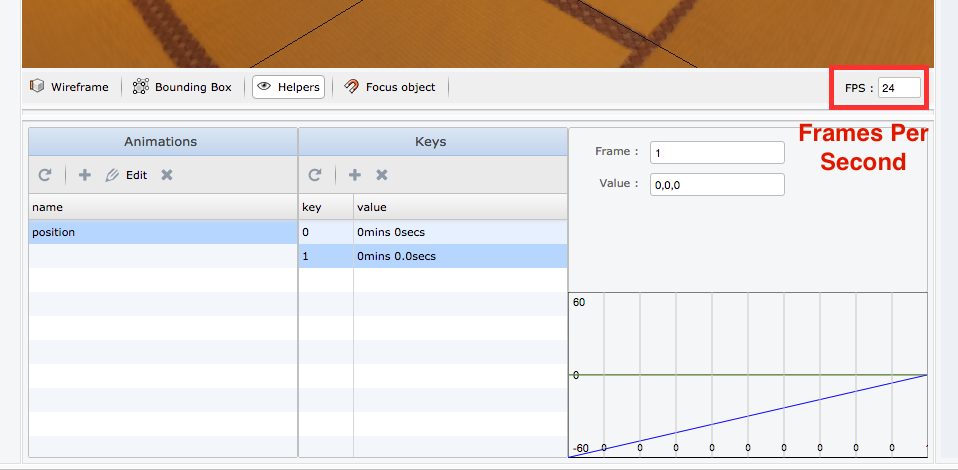
Task: Click the Frame input field
Action: [x=717, y=152]
